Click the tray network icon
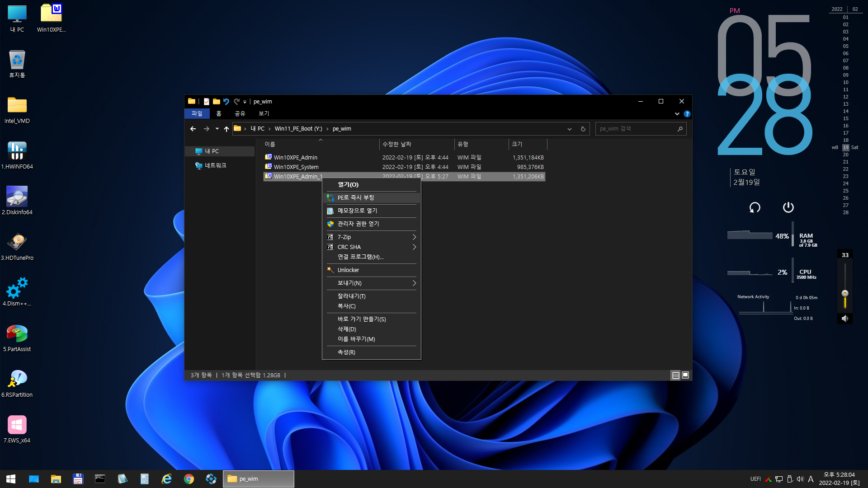The width and height of the screenshot is (868, 488). click(779, 479)
